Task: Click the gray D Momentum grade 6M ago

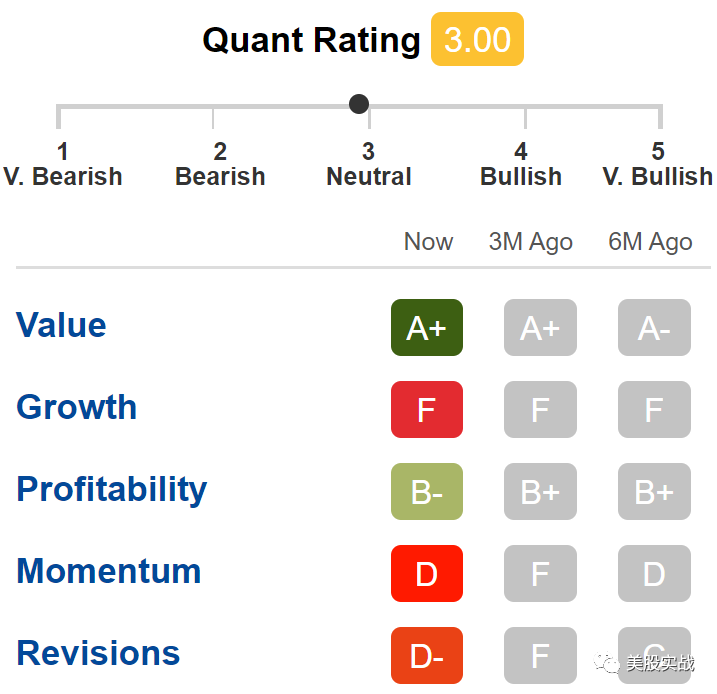Action: click(x=654, y=573)
